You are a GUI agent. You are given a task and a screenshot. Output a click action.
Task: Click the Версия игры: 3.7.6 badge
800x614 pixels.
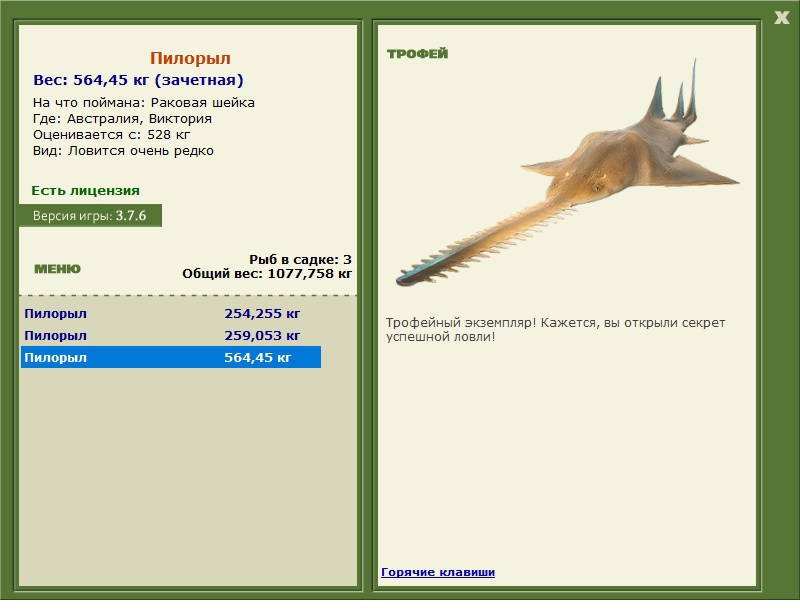click(90, 215)
